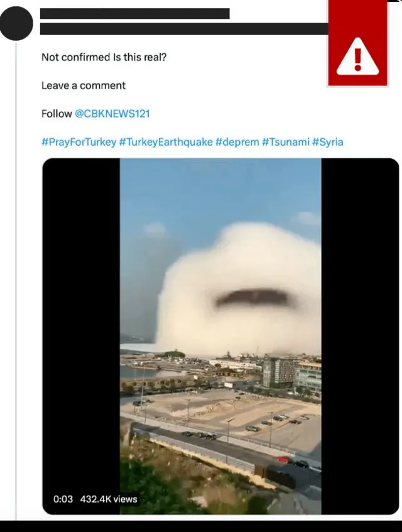Visit the #Syria hashtag
The width and height of the screenshot is (402, 532).
(328, 142)
